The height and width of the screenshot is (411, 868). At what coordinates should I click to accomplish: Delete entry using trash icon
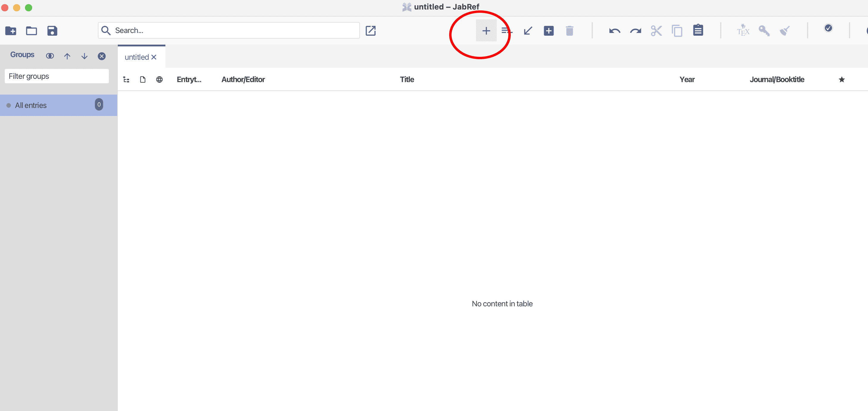pos(569,31)
